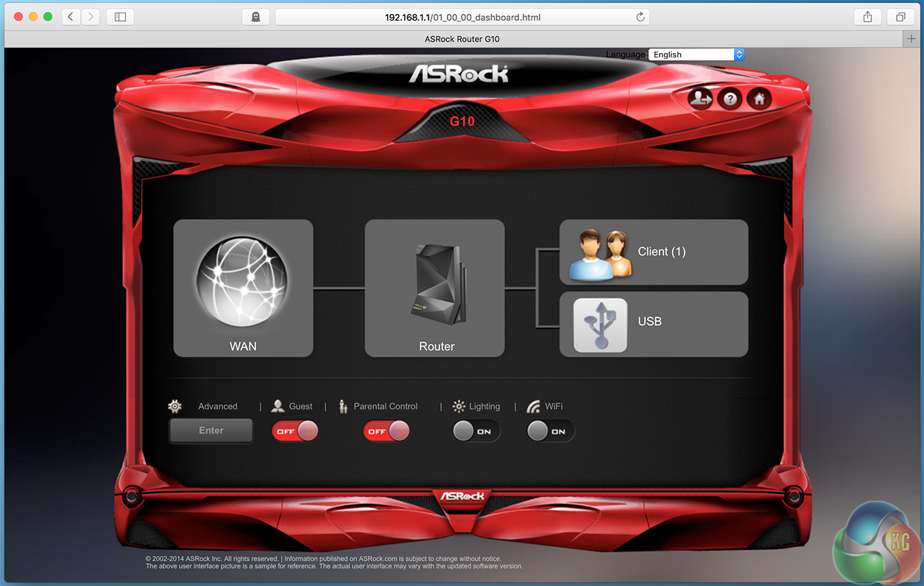Click Safari's back arrow
The height and width of the screenshot is (586, 924).
(71, 16)
